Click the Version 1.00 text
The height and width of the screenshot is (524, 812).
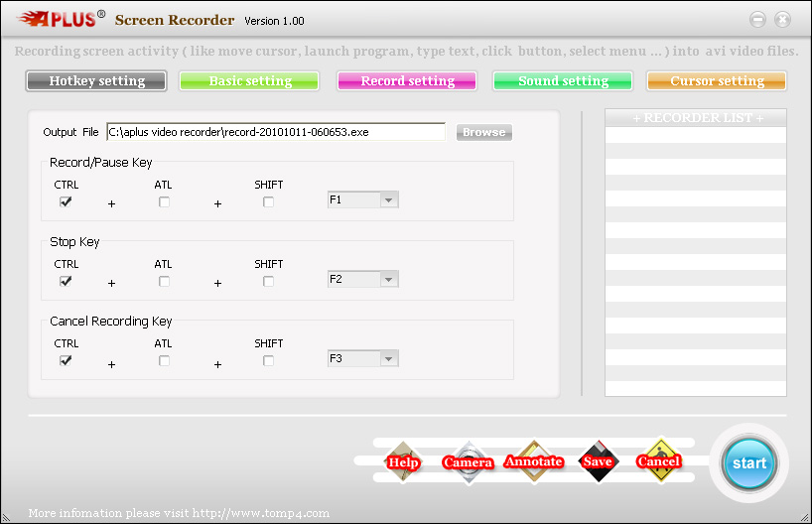[x=274, y=21]
